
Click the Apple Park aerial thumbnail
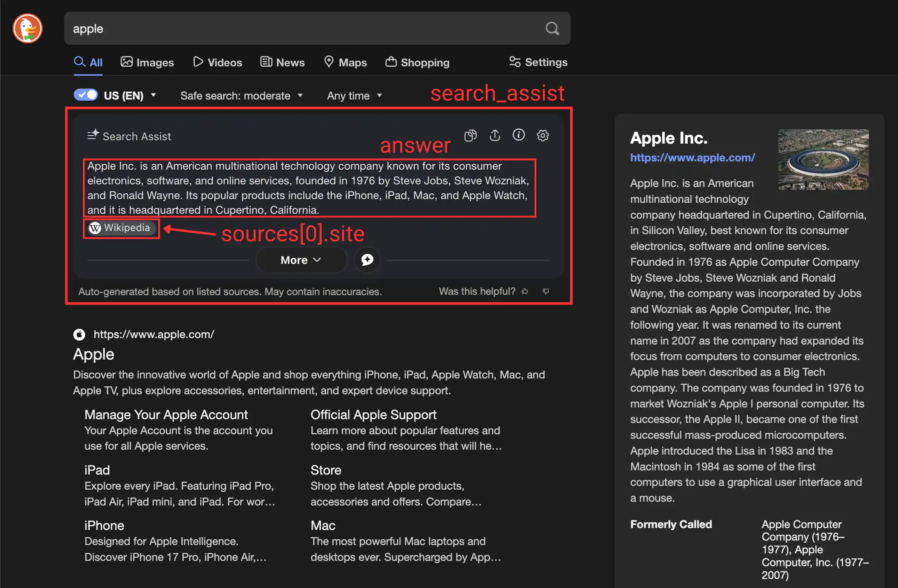824,159
